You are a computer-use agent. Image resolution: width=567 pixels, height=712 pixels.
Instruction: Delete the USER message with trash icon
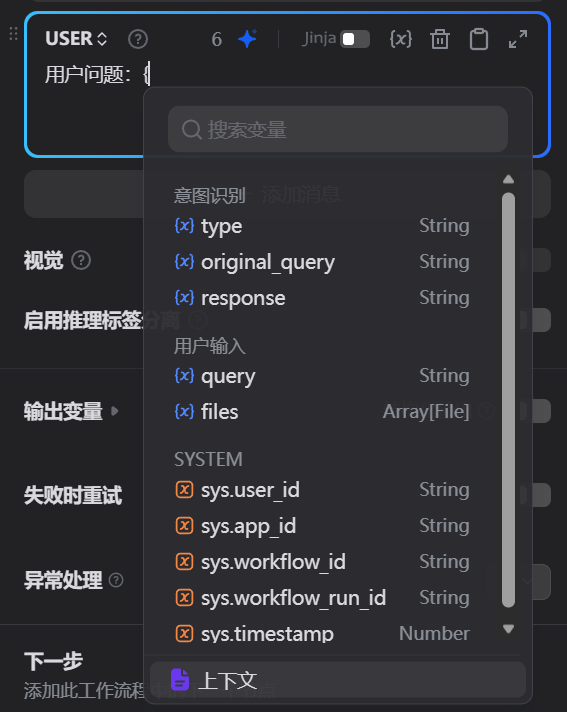(x=440, y=39)
